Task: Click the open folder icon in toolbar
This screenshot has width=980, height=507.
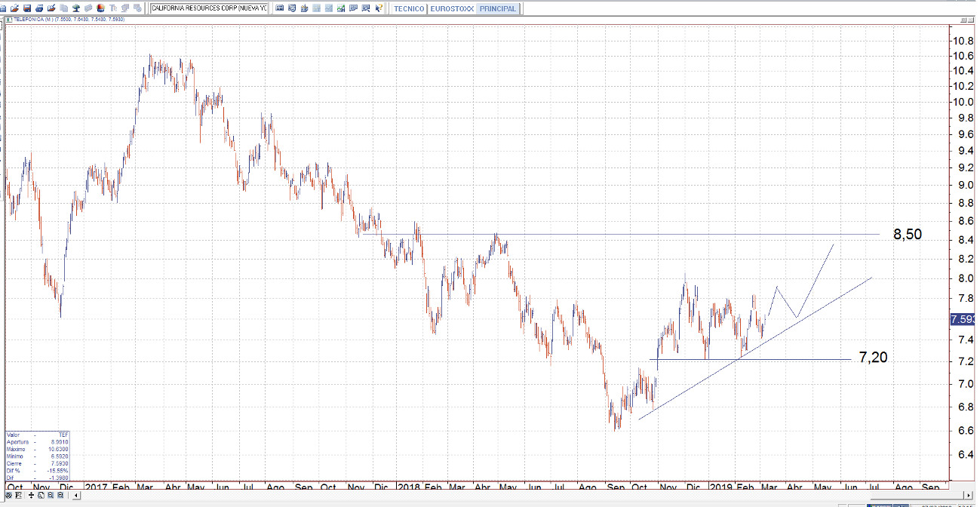Action: (15, 8)
